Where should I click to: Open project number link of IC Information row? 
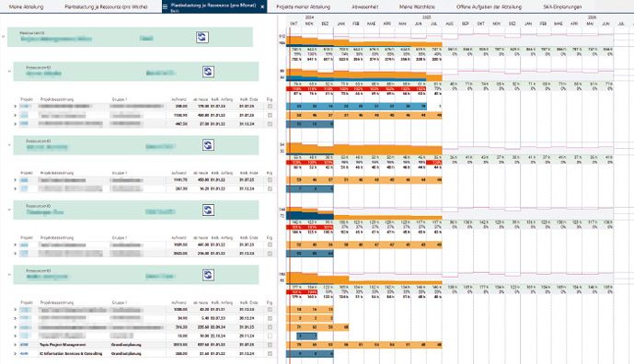[x=24, y=354]
